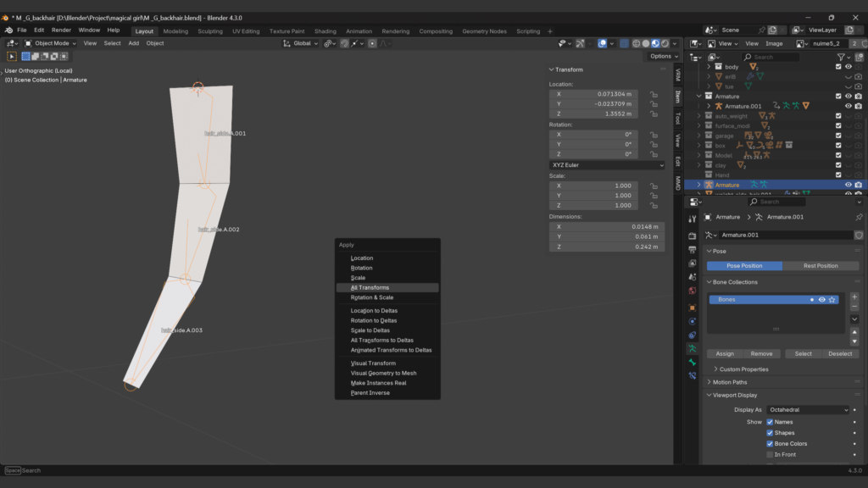Viewport: 868px width, 488px height.
Task: Uncheck the Names display checkbox
Action: 770,422
